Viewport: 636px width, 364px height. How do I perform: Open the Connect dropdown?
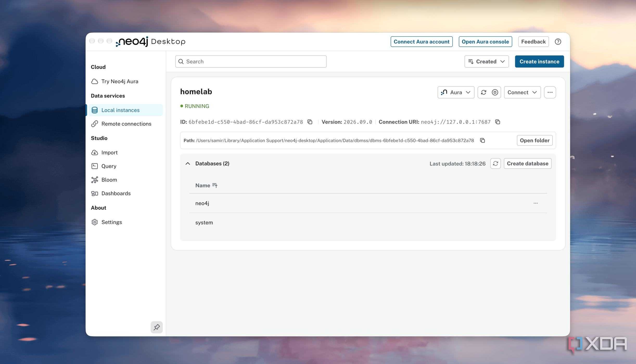click(x=522, y=92)
